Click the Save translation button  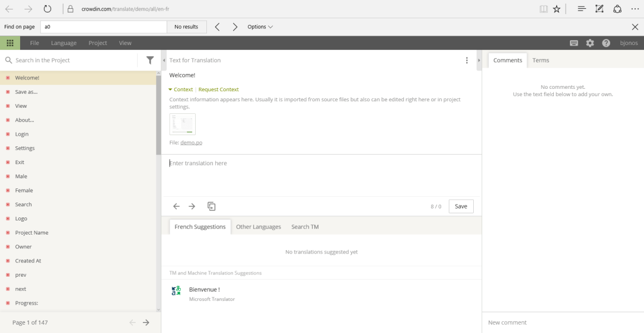point(461,206)
